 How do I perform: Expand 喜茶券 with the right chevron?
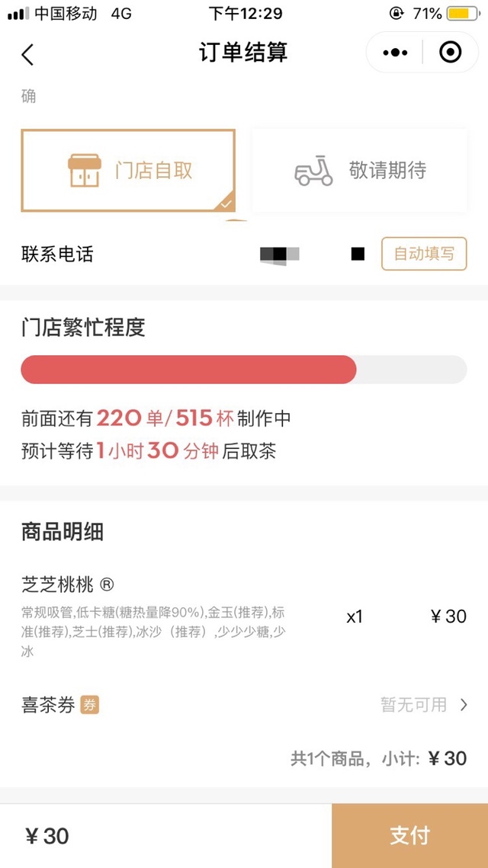point(464,705)
